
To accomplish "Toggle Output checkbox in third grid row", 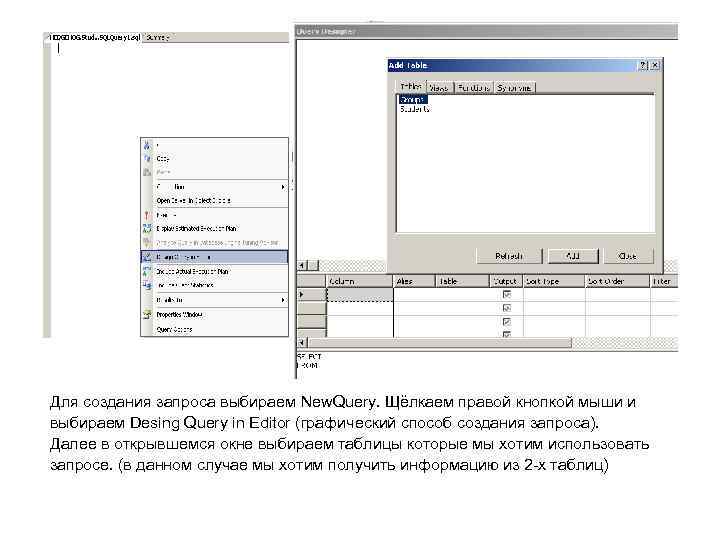I will (x=507, y=322).
